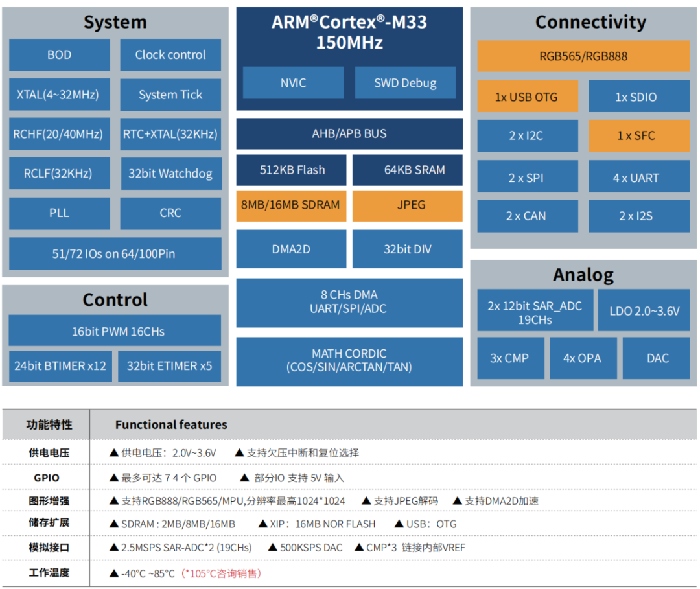Click the orange 1 x SFC block

tap(639, 135)
